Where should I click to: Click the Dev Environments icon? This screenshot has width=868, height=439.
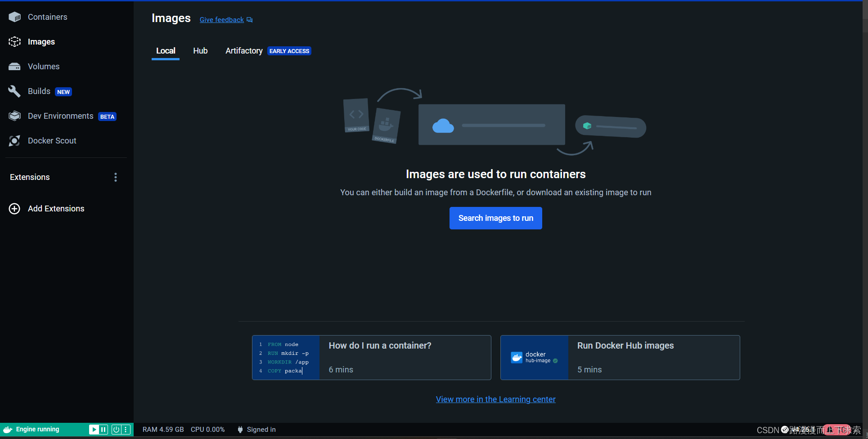(14, 116)
